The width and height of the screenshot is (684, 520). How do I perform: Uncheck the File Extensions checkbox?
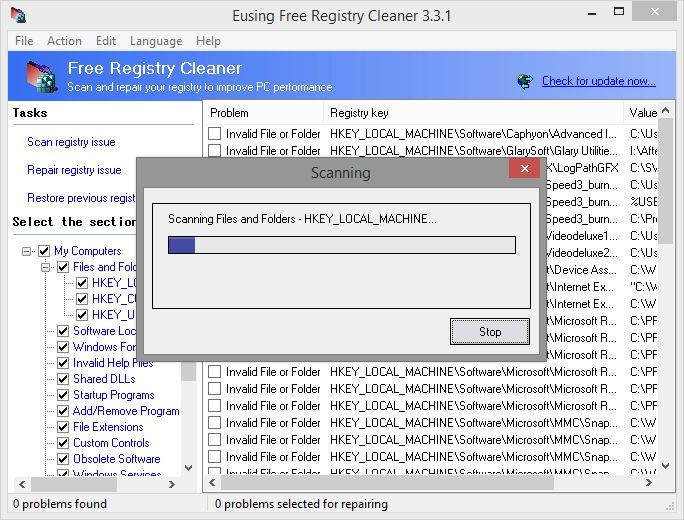[63, 427]
